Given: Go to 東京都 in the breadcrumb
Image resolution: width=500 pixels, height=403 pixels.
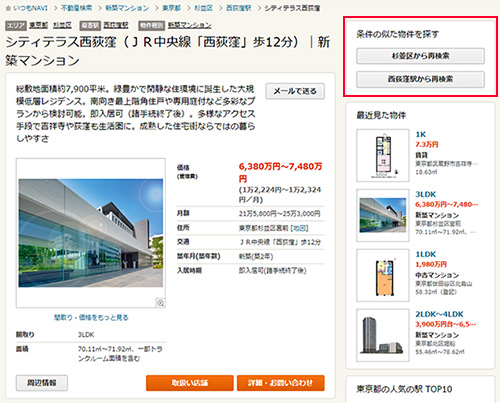Looking at the screenshot, I should (x=171, y=8).
